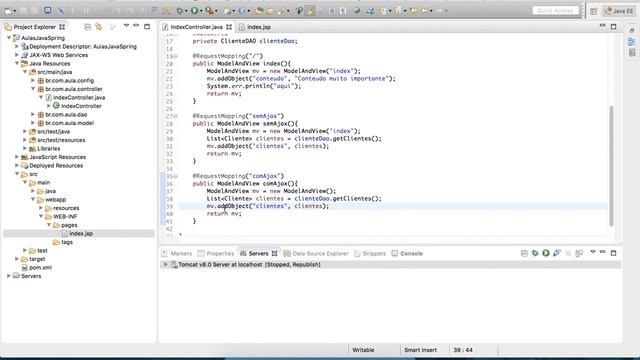Expand JAX-WS Web Services node

pos(17,55)
